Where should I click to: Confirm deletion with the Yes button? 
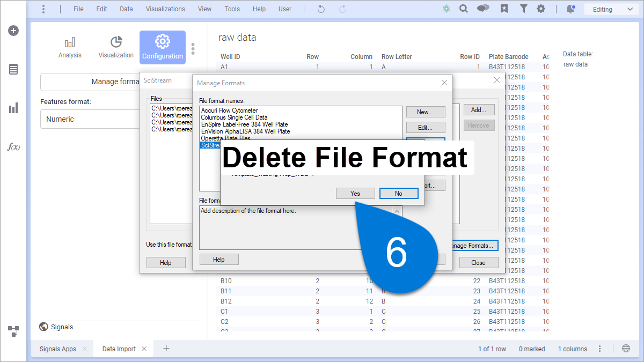pos(355,194)
